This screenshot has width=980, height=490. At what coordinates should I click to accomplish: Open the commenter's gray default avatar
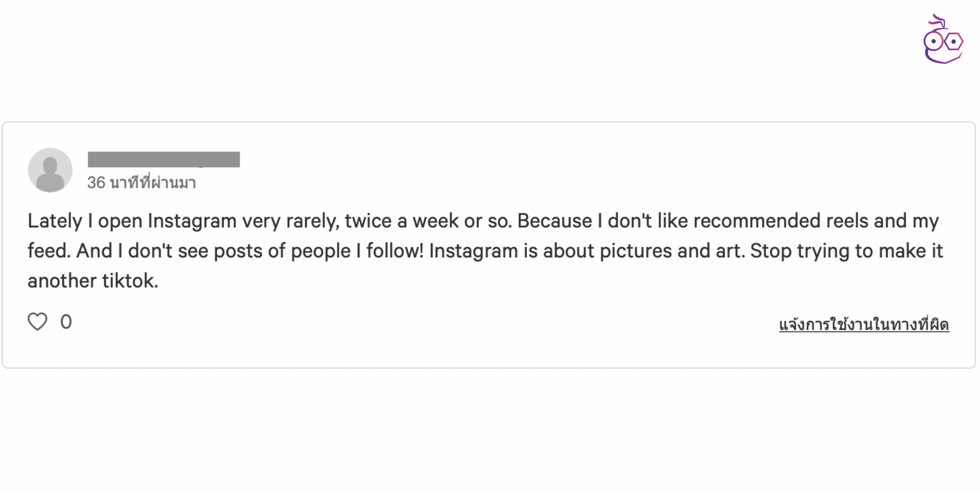tap(50, 170)
